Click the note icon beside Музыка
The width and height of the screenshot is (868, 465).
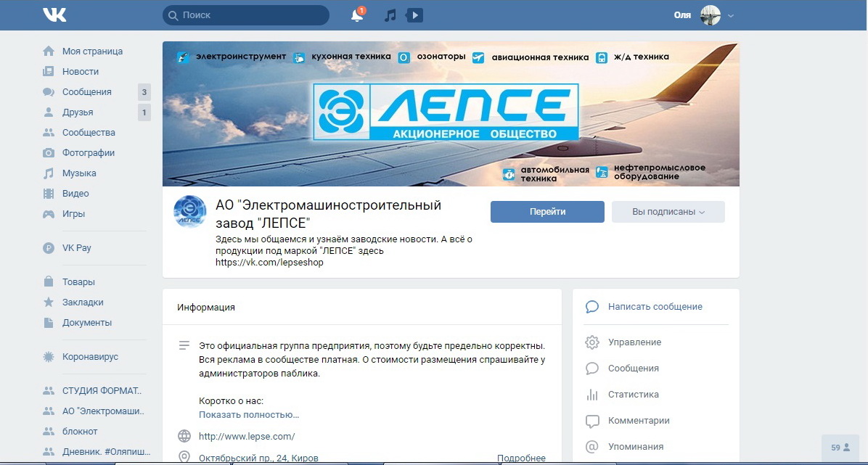coord(49,173)
